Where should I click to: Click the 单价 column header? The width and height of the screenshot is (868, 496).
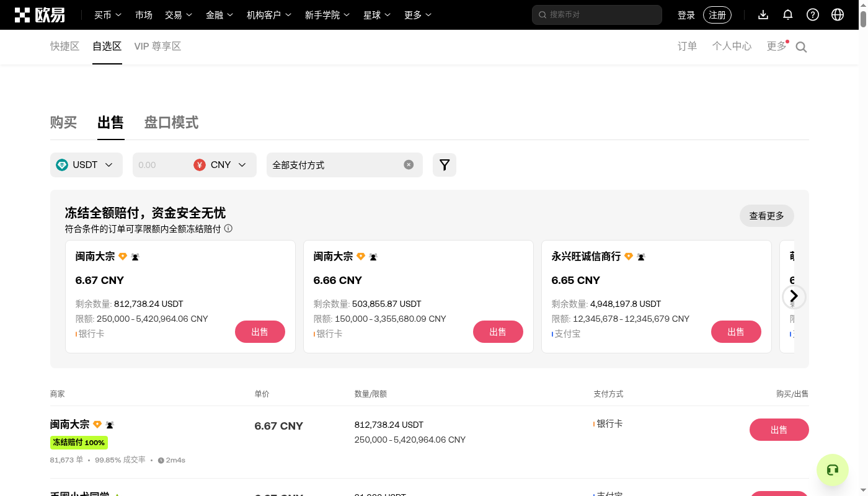point(262,394)
